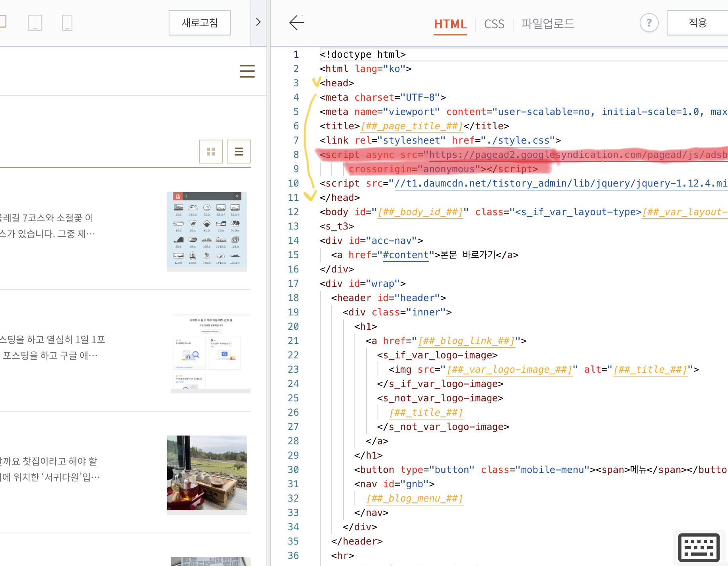The height and width of the screenshot is (566, 728).
Task: Click the [##_blog_menu_##] placeholder
Action: click(415, 498)
